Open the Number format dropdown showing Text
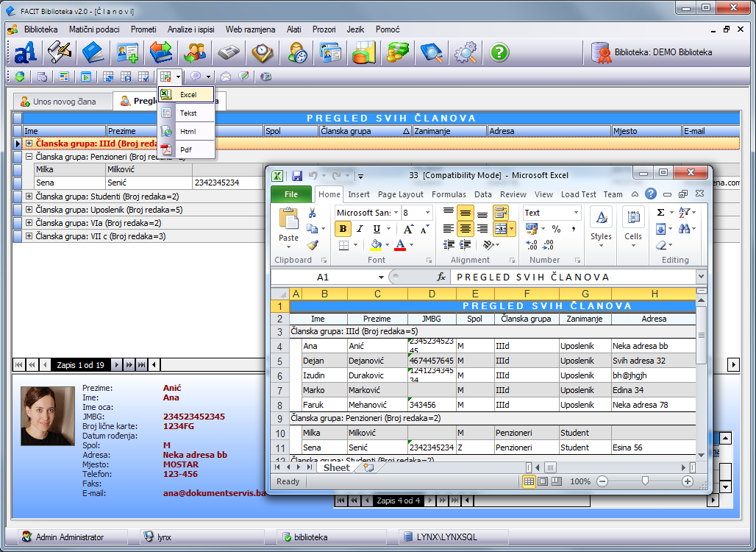Viewport: 756px width, 552px height. [574, 213]
